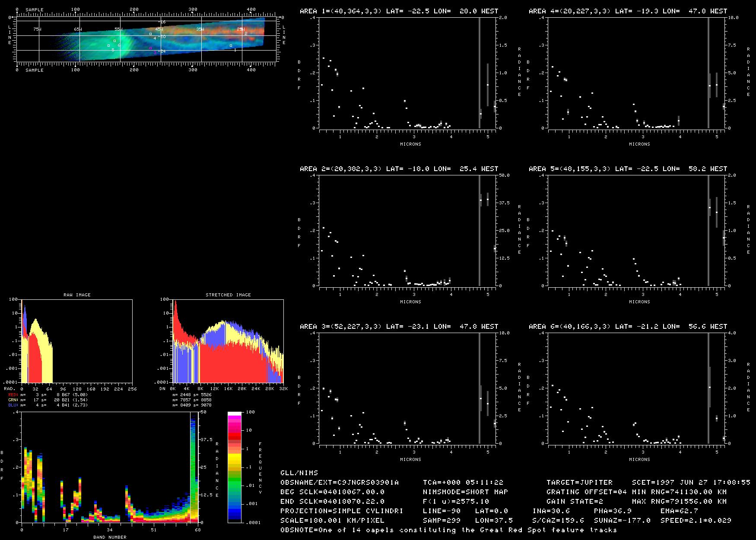Click the BAND NUMBER axis label
Viewport: 756px width, 540px height.
coord(110,537)
